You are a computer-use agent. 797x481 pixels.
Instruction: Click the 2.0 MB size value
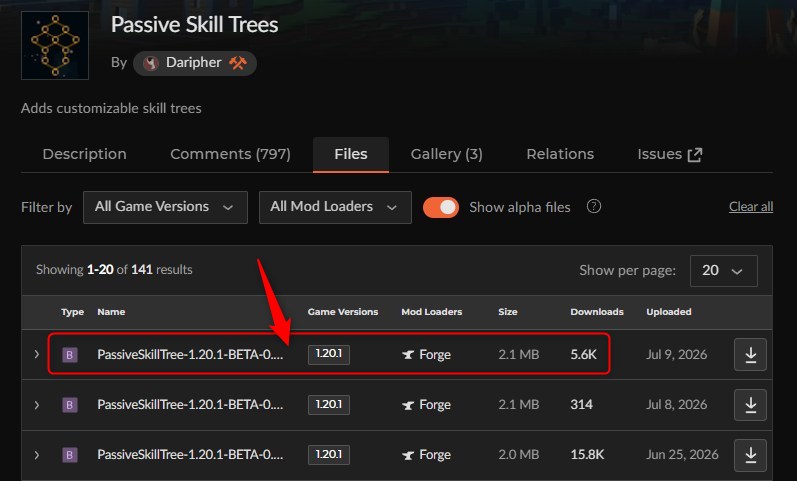tap(518, 455)
